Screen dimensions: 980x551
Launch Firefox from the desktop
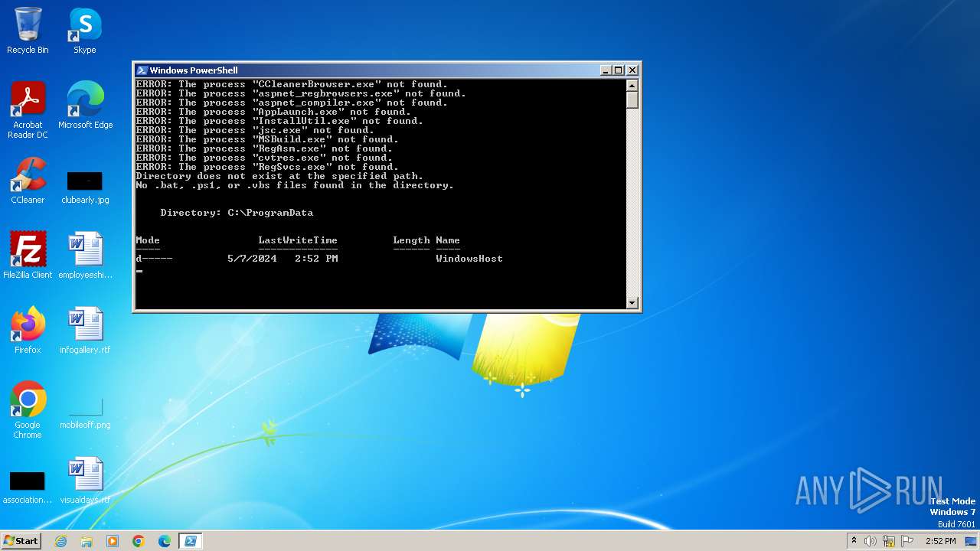click(x=28, y=331)
